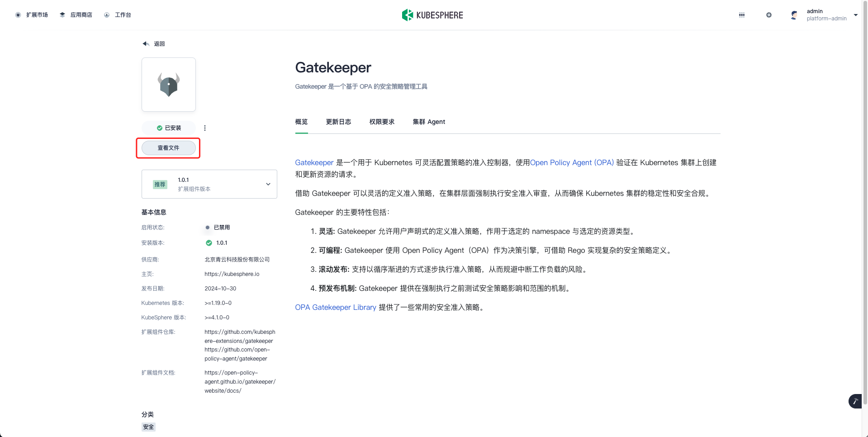Open the Extension Marketplace (扩展市场) menu
Screen dimensions: 868x437
coord(32,15)
